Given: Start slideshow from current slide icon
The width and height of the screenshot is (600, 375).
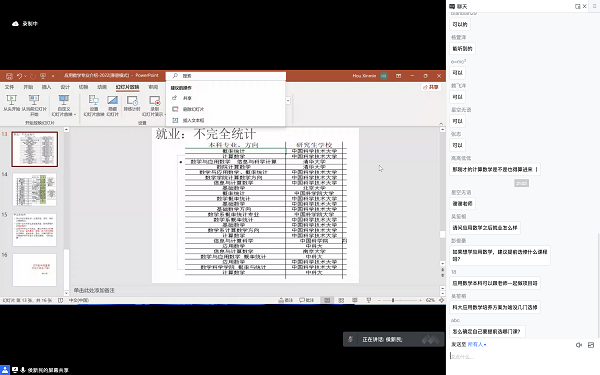Looking at the screenshot, I should pyautogui.click(x=34, y=100).
